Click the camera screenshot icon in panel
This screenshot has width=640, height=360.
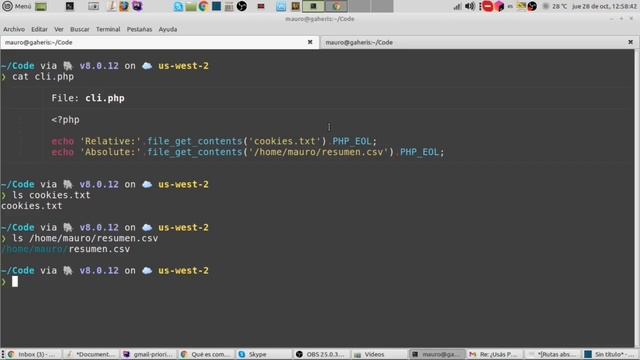point(93,6)
